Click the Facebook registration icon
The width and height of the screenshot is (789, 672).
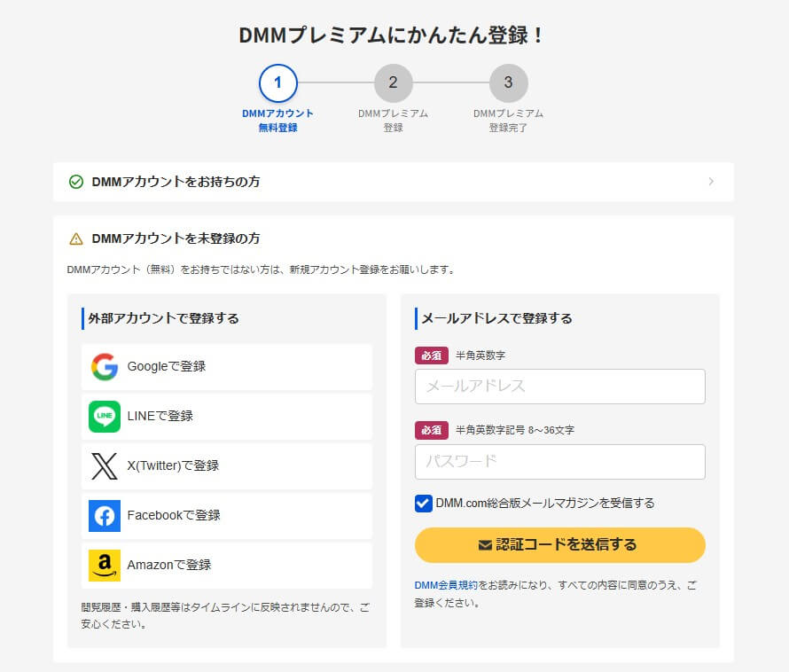tap(104, 515)
